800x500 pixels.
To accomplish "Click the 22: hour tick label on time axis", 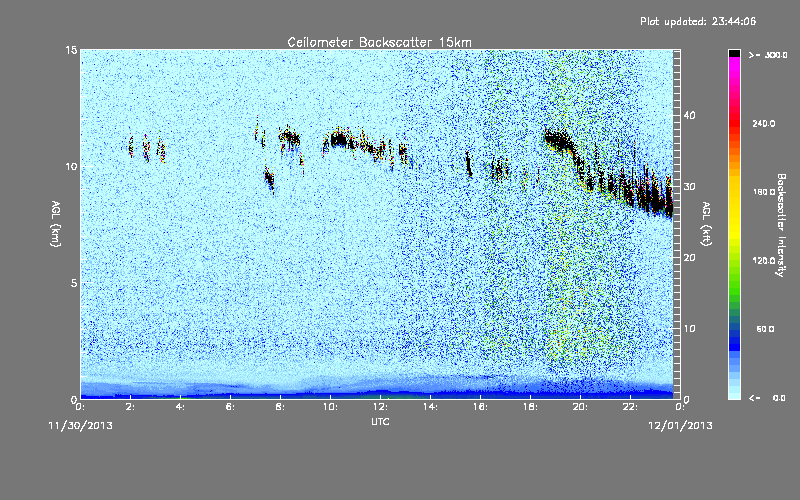I will [630, 407].
